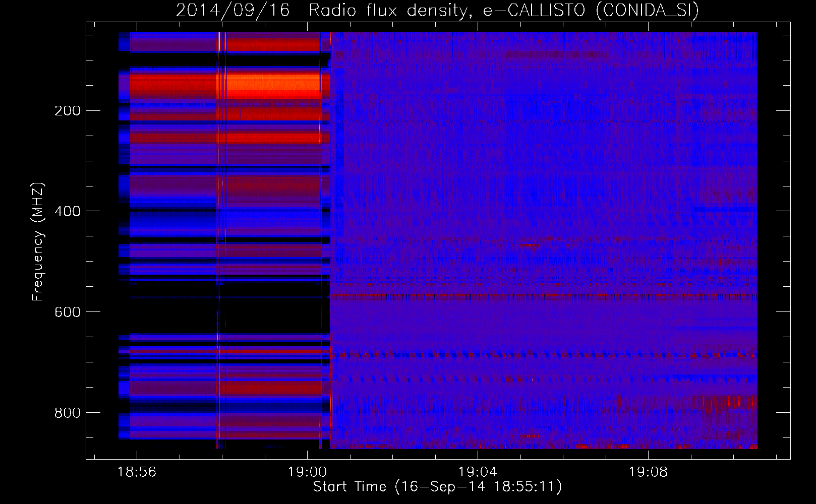The width and height of the screenshot is (816, 504).
Task: Select the 'Frequency (MHZ)' axis label
Action: (x=38, y=242)
